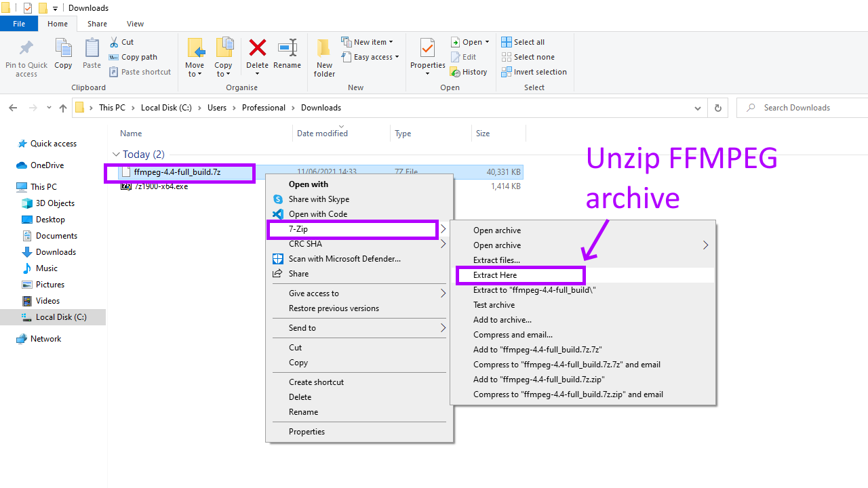
Task: Select Open with in context menu
Action: tap(309, 184)
